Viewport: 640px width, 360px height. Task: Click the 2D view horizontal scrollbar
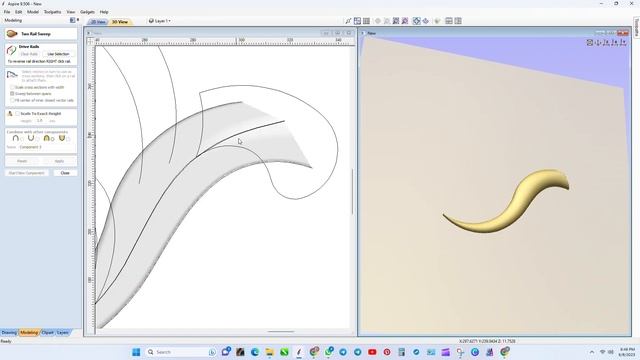click(281, 331)
